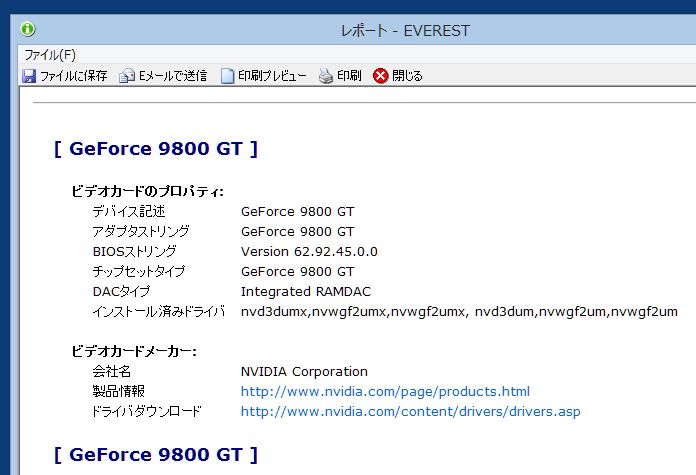Click the レポート - EVEREST window title
The height and width of the screenshot is (475, 696).
point(405,31)
